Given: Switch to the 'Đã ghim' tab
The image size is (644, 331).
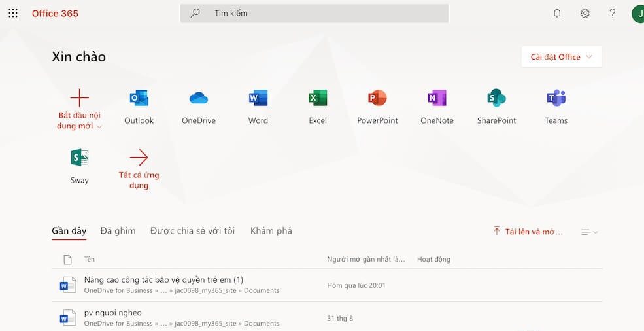Looking at the screenshot, I should 118,231.
